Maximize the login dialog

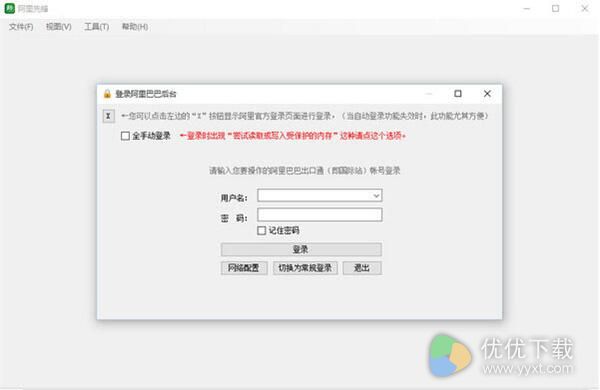(458, 94)
